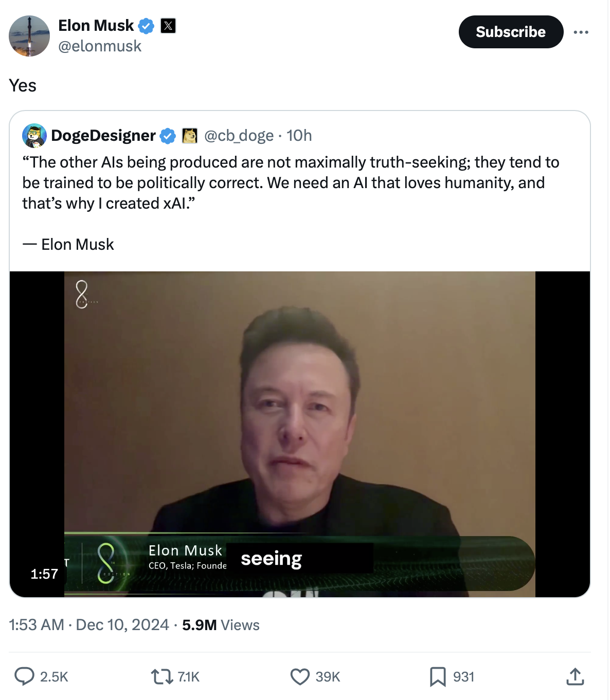
Task: Open the @elonmusk handle link
Action: pos(100,46)
